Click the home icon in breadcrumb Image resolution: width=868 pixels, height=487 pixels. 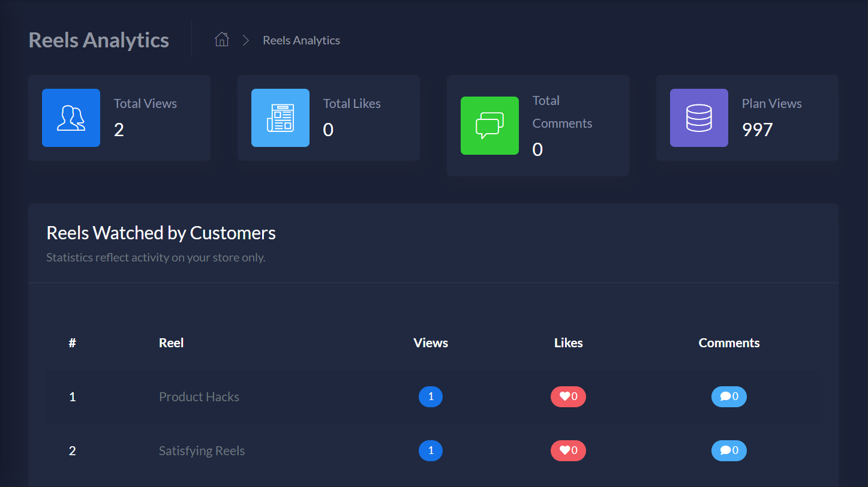[222, 40]
